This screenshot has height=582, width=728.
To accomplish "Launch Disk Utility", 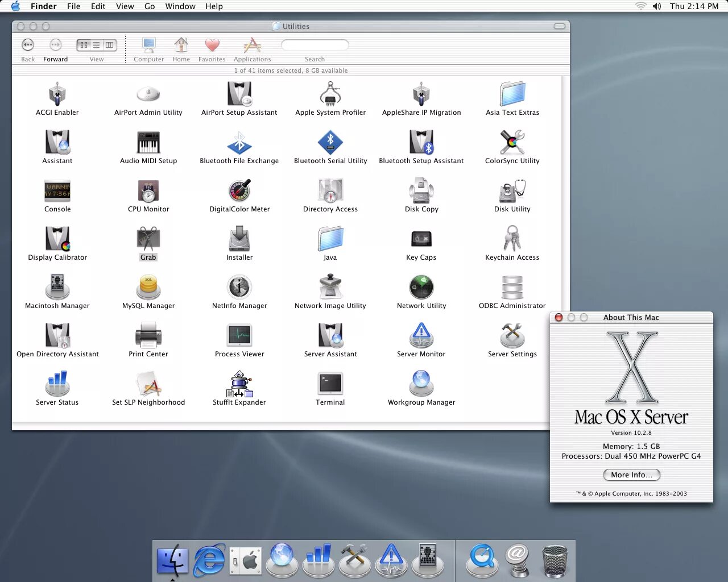I will tap(511, 192).
